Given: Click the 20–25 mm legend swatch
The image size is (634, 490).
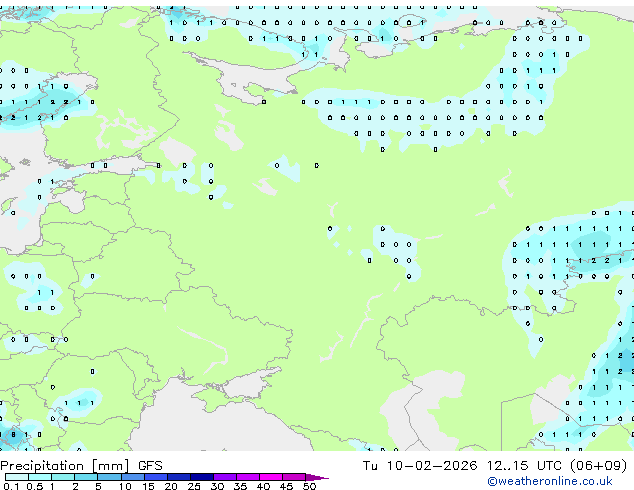Looking at the screenshot, I should (178, 477).
